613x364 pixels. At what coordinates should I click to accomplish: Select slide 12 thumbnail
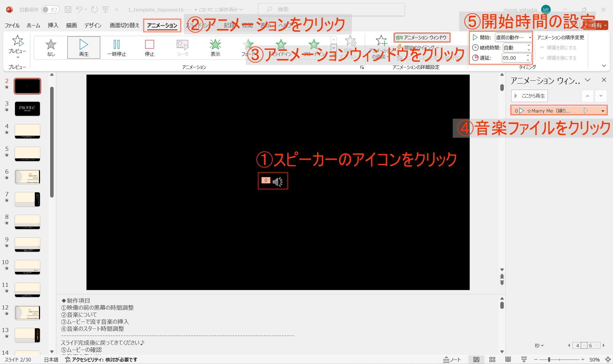tap(27, 313)
